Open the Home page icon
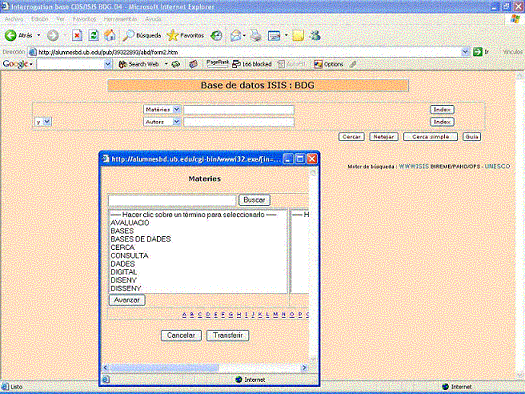Viewport: 525px width, 394px height. click(109, 35)
